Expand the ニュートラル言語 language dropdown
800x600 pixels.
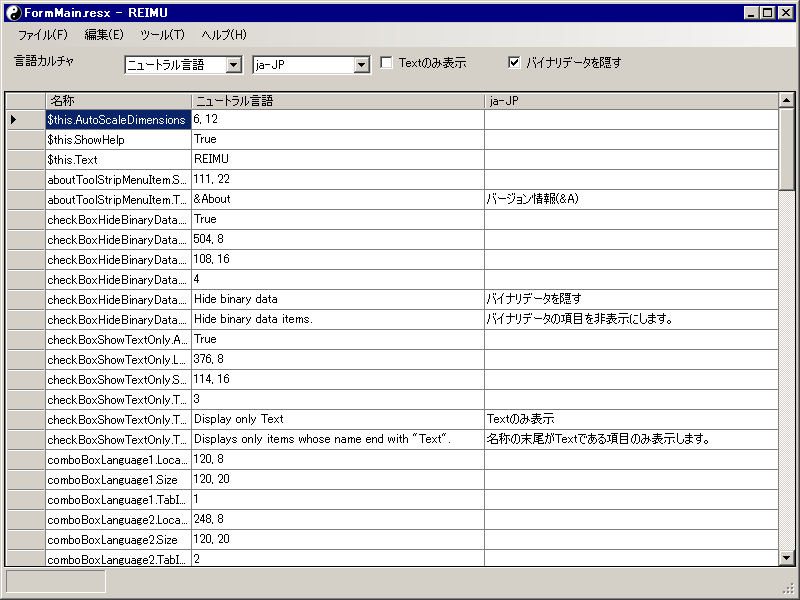tap(234, 65)
